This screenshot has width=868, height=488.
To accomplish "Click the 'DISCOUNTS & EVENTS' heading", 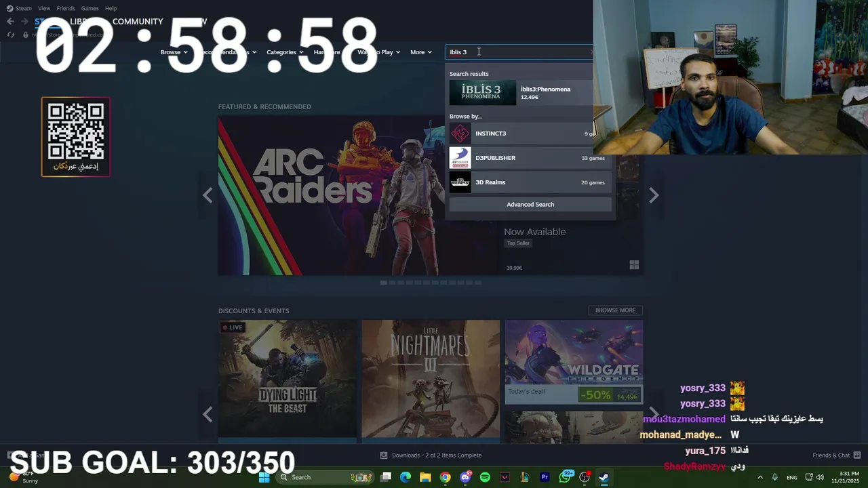I will click(254, 310).
